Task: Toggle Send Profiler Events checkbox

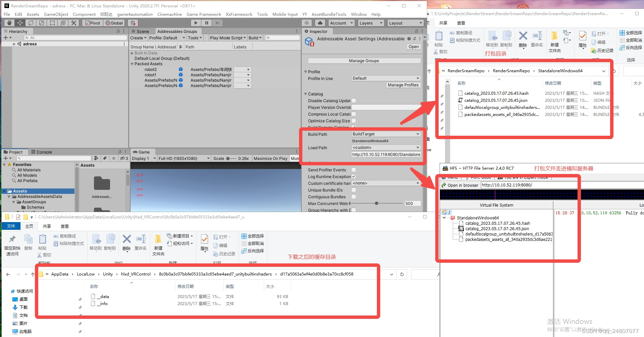Action: point(354,170)
